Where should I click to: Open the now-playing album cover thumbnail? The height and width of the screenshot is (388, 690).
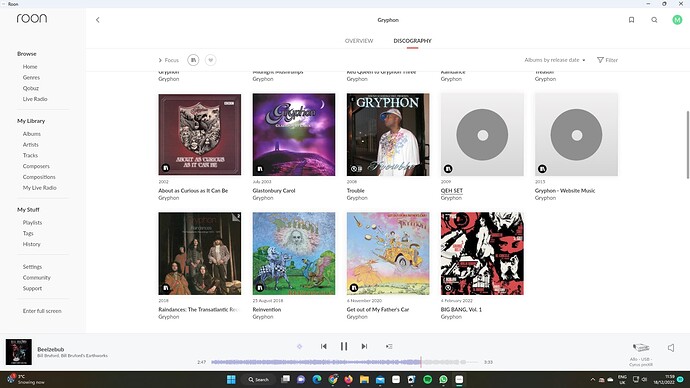coord(18,352)
